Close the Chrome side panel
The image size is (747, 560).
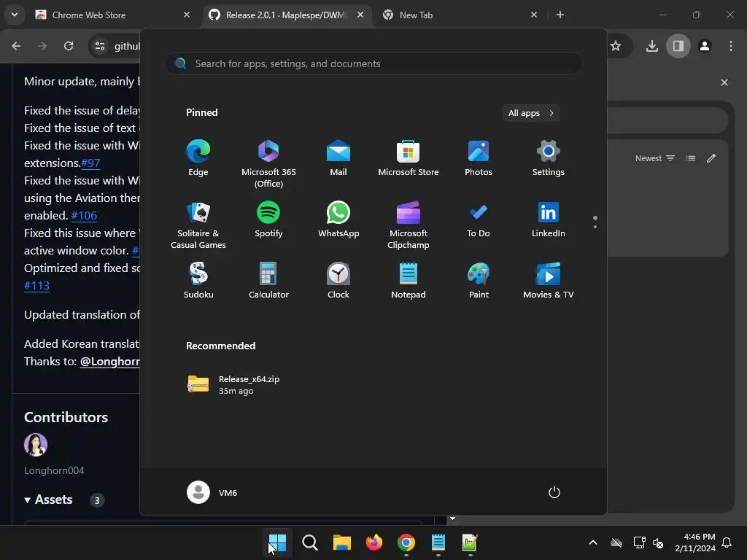click(x=724, y=82)
